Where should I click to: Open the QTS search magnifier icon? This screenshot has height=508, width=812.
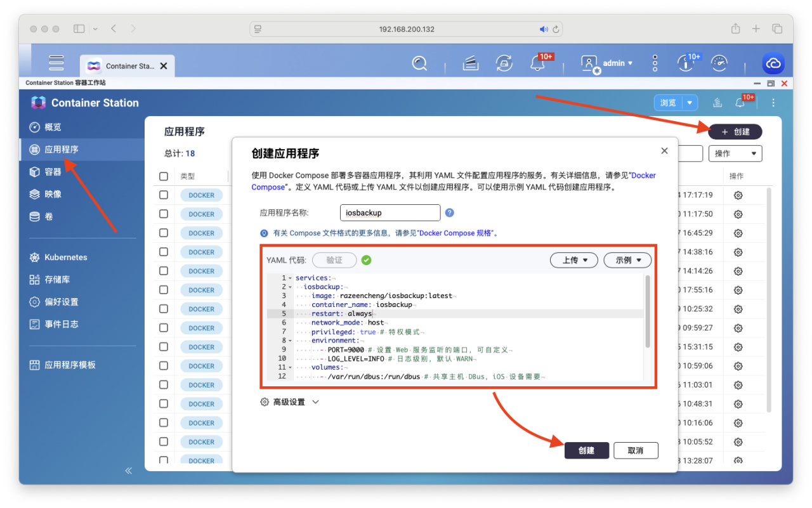pos(419,63)
